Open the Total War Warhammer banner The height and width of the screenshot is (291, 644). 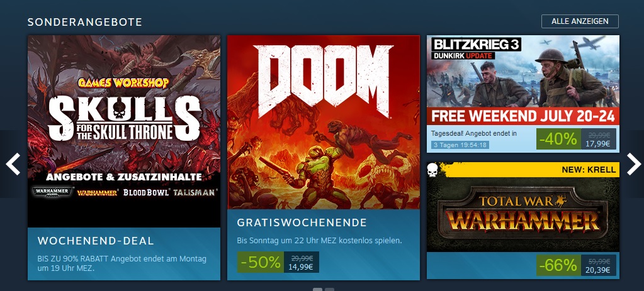tap(523, 207)
